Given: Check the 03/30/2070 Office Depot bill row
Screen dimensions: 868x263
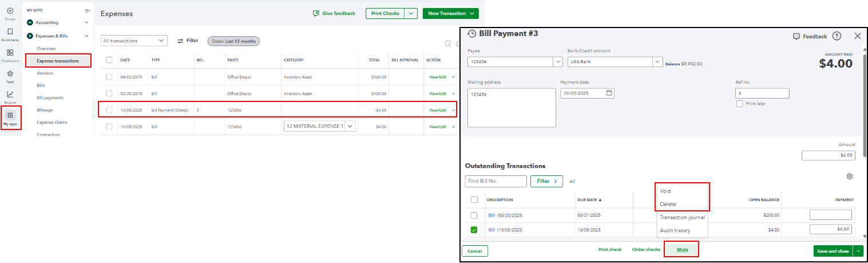Looking at the screenshot, I should [x=109, y=93].
